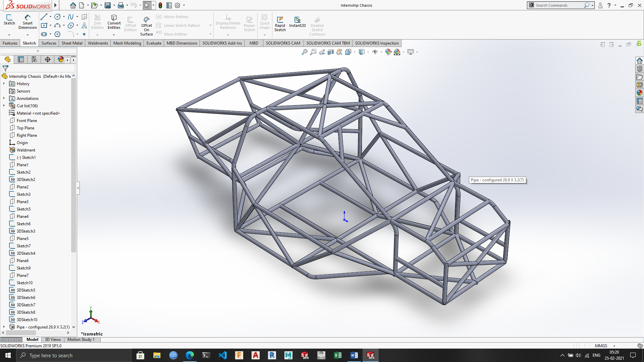Click the Edit Appearance color ball
This screenshot has height=362, width=644.
388,52
